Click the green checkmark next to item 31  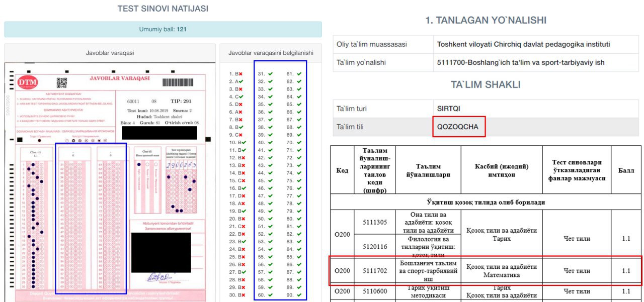pos(270,74)
